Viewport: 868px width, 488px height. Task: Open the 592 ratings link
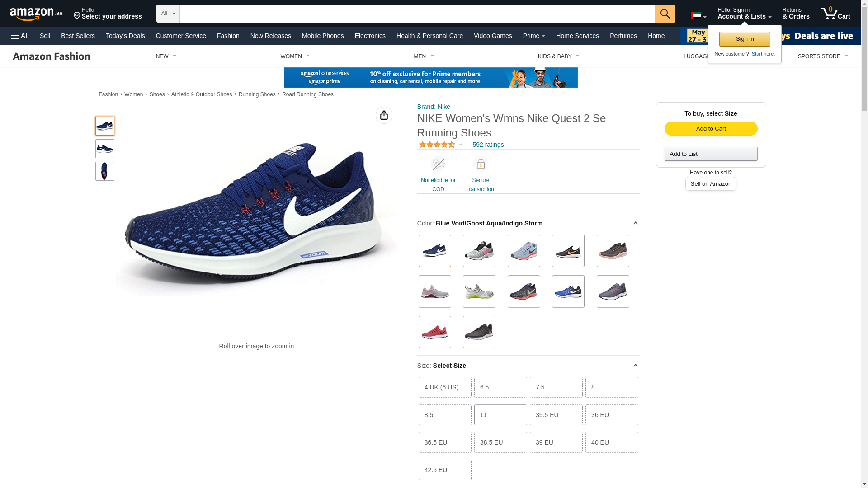point(488,145)
